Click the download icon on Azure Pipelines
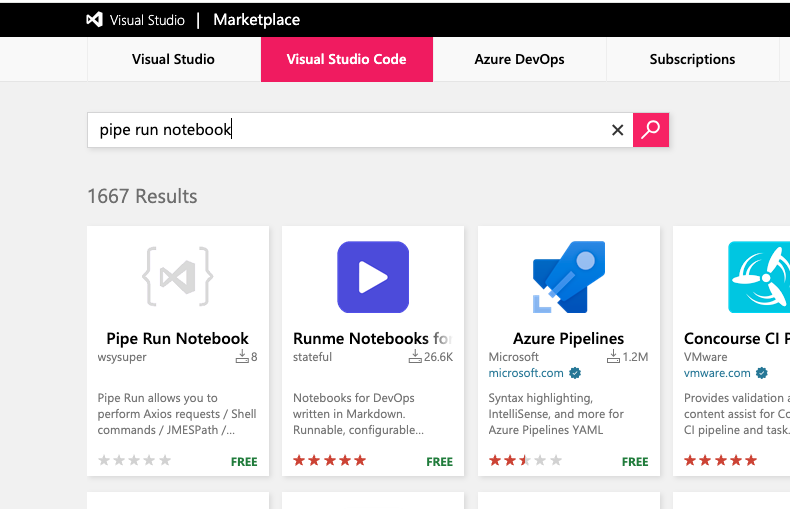The height and width of the screenshot is (509, 790). [x=613, y=356]
